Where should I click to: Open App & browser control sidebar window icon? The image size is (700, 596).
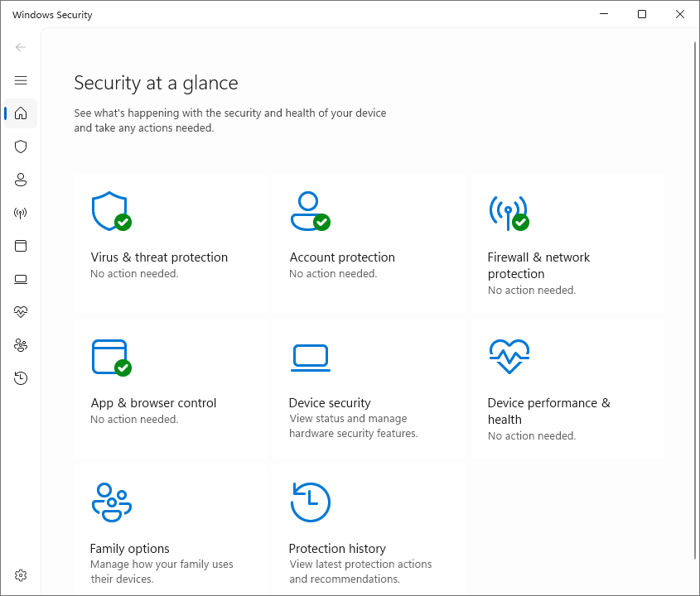coord(21,246)
